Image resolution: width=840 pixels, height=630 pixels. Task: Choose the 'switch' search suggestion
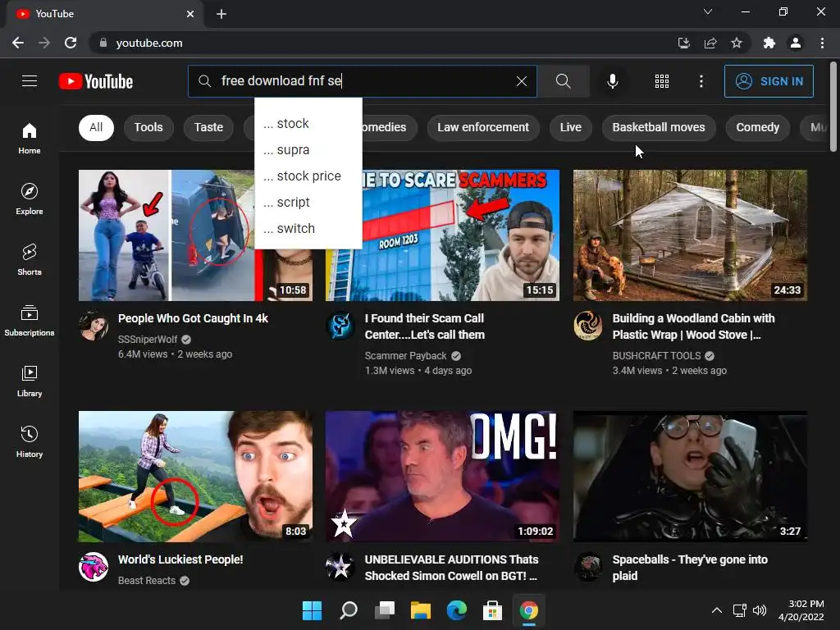click(308, 228)
